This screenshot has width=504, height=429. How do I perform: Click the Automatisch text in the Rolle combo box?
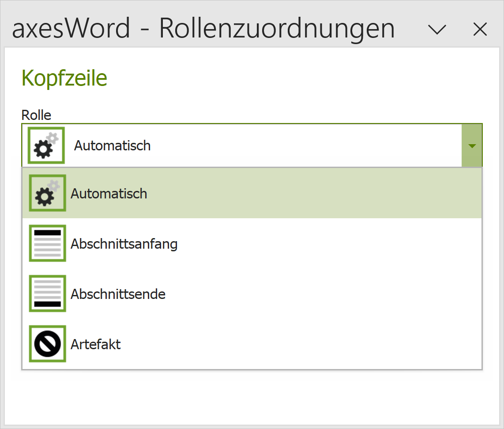coord(112,145)
